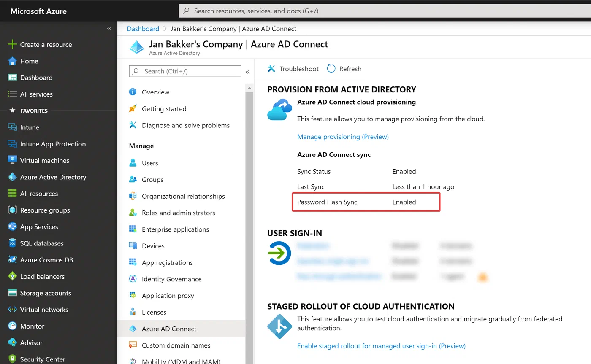Click the Azure Active Directory icon
Image resolution: width=591 pixels, height=364 pixels.
[x=13, y=177]
